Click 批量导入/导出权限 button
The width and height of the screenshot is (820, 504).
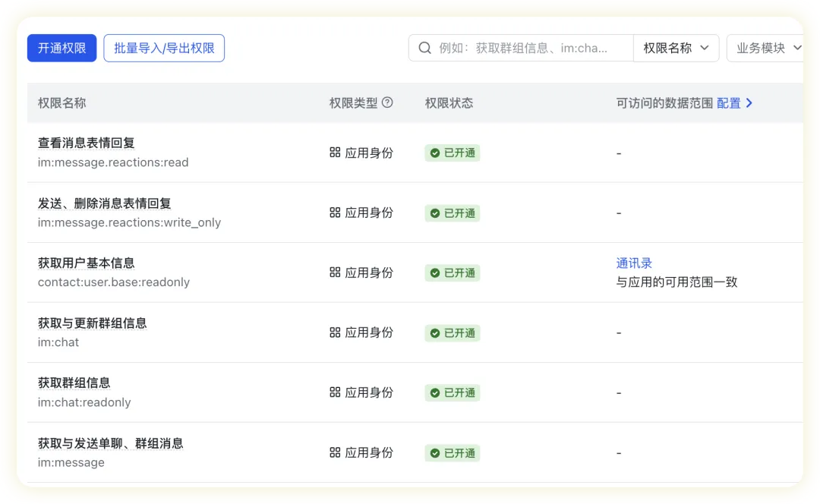point(164,48)
